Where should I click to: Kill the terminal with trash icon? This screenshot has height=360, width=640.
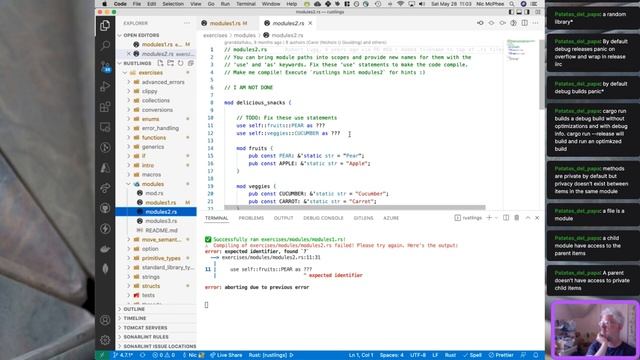(517, 218)
